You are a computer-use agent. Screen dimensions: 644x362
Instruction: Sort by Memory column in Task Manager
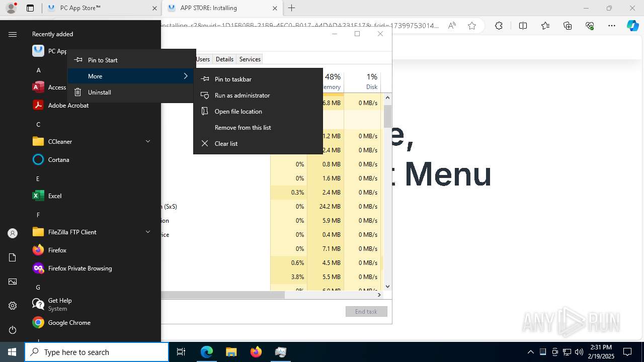point(333,81)
